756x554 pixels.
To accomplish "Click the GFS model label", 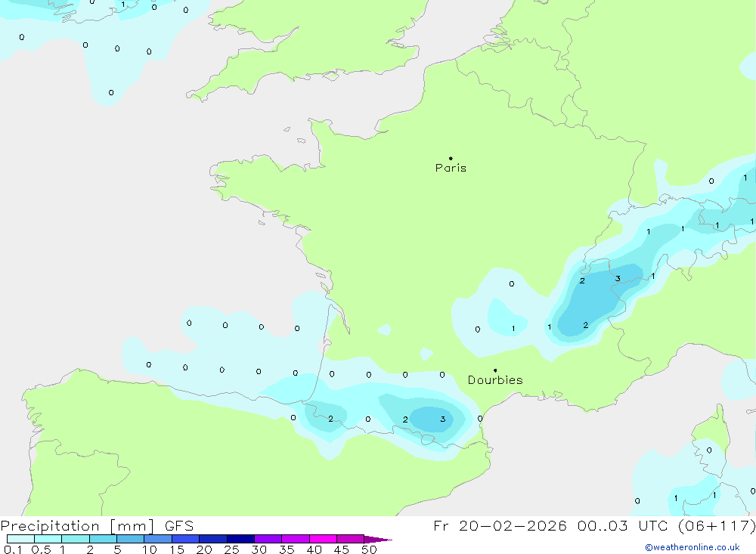I will tap(179, 526).
